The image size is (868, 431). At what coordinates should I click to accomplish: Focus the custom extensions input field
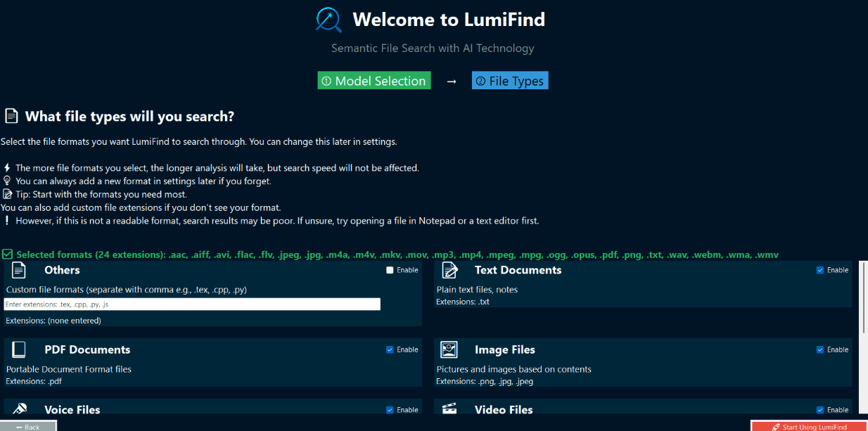click(192, 304)
